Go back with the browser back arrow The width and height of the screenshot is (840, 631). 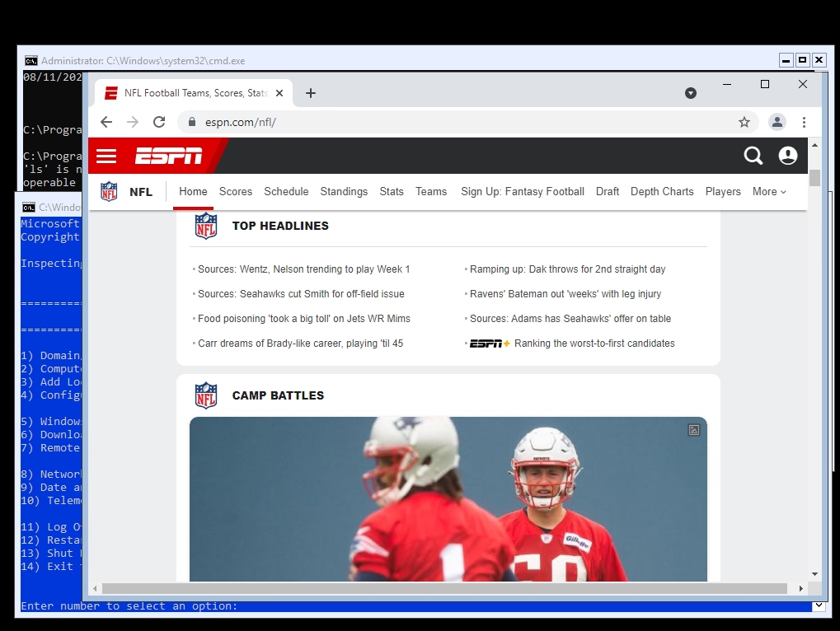tap(106, 122)
